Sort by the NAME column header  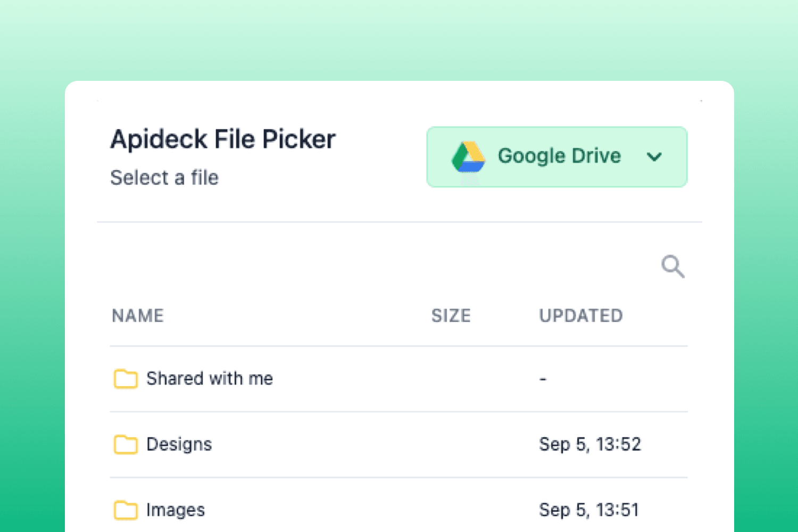point(138,315)
